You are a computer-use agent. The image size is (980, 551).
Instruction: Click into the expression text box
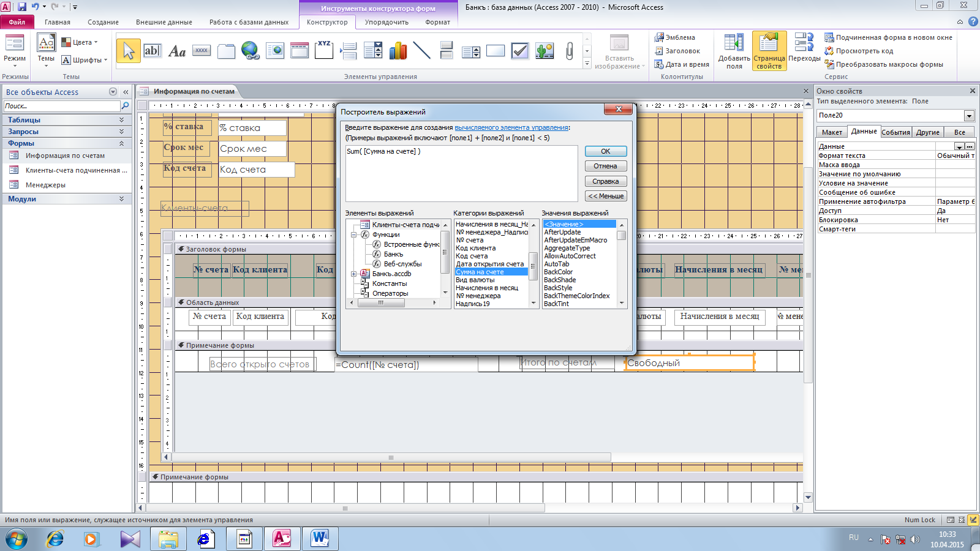click(x=461, y=173)
